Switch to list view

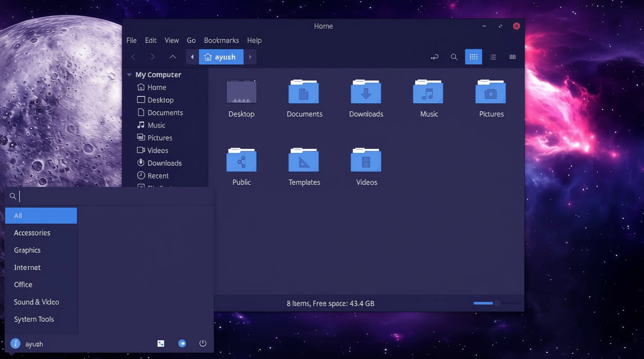coord(493,57)
